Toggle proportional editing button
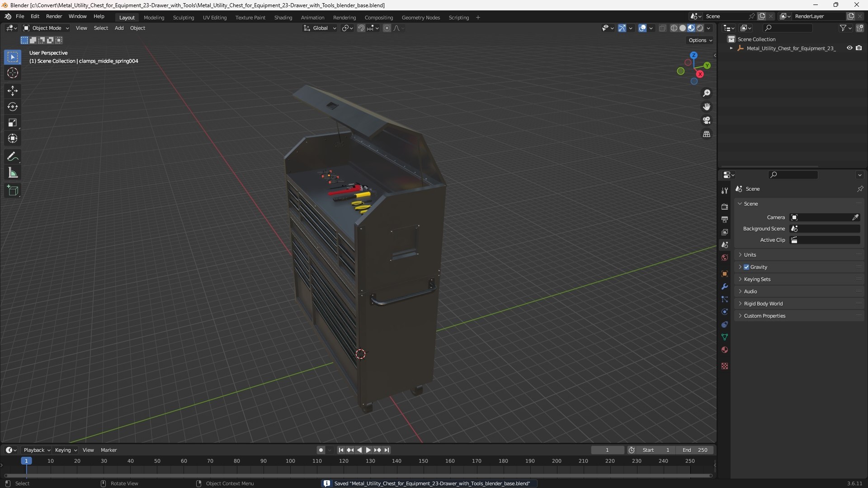The width and height of the screenshot is (868, 488). coord(387,28)
